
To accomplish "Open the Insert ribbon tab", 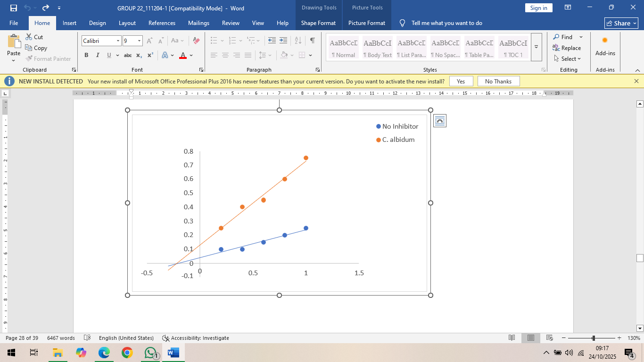I will pos(69,23).
